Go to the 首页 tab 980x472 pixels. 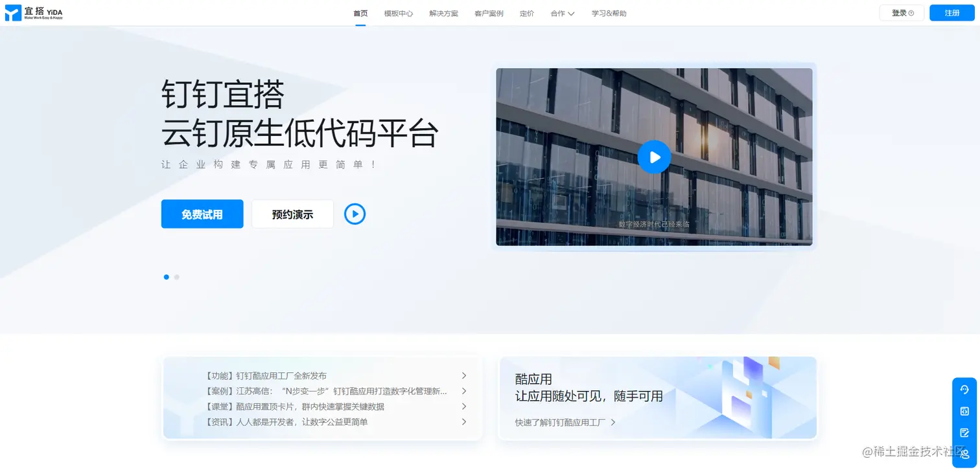coord(360,14)
